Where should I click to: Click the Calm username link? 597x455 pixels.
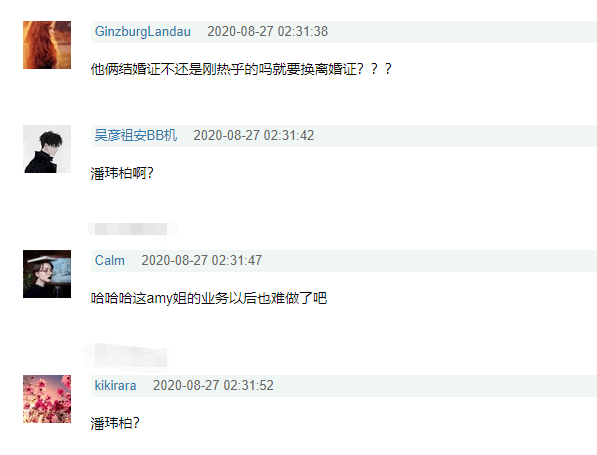pos(110,260)
